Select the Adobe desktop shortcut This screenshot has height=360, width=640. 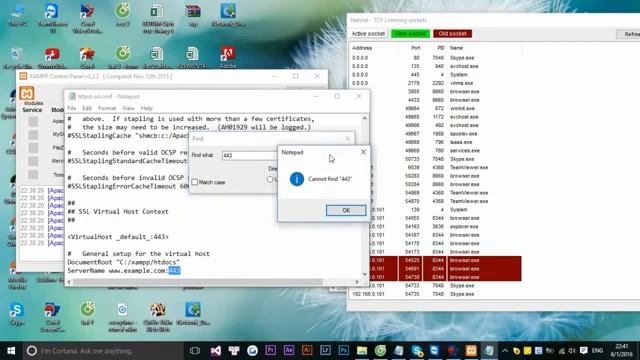(x=227, y=58)
